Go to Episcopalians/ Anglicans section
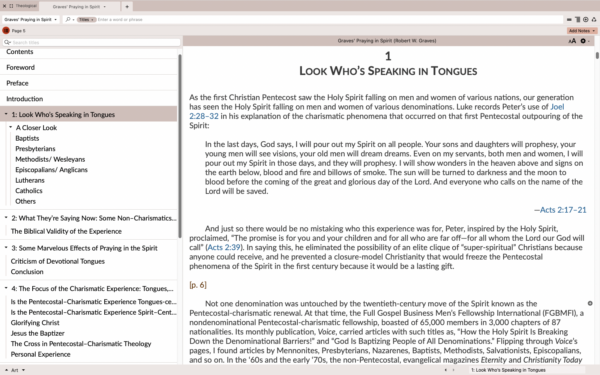This screenshot has height=375, width=600. 51,170
